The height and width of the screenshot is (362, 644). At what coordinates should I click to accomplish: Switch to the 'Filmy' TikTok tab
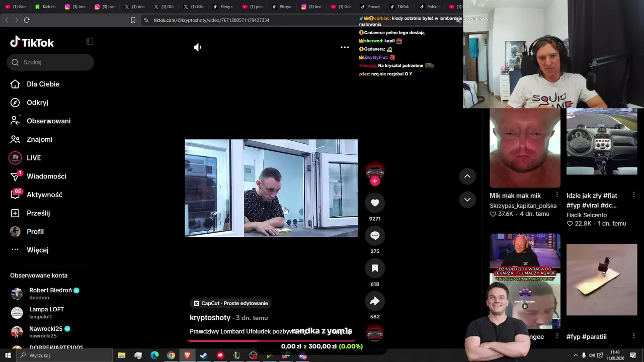coord(223,7)
